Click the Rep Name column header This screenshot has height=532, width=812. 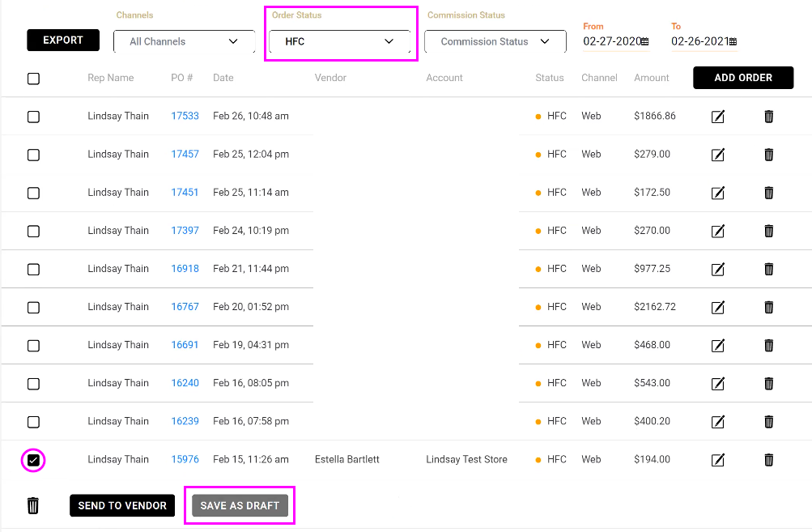(x=111, y=78)
